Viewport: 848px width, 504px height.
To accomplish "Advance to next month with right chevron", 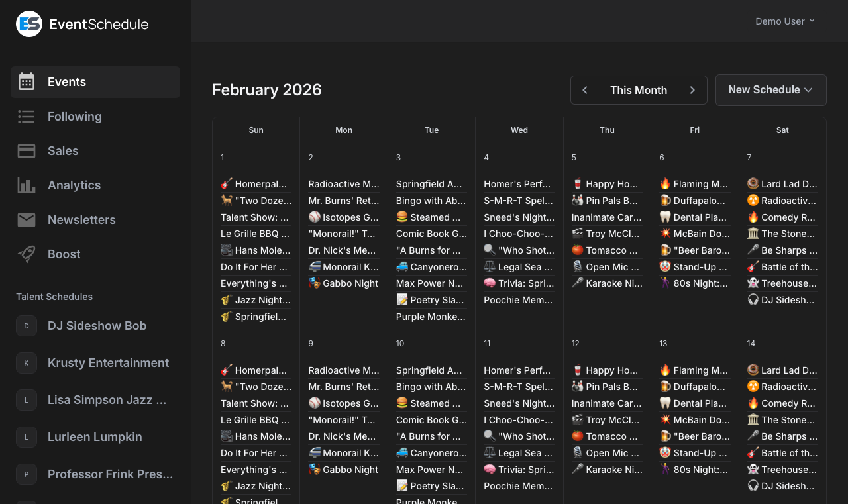I will [693, 89].
